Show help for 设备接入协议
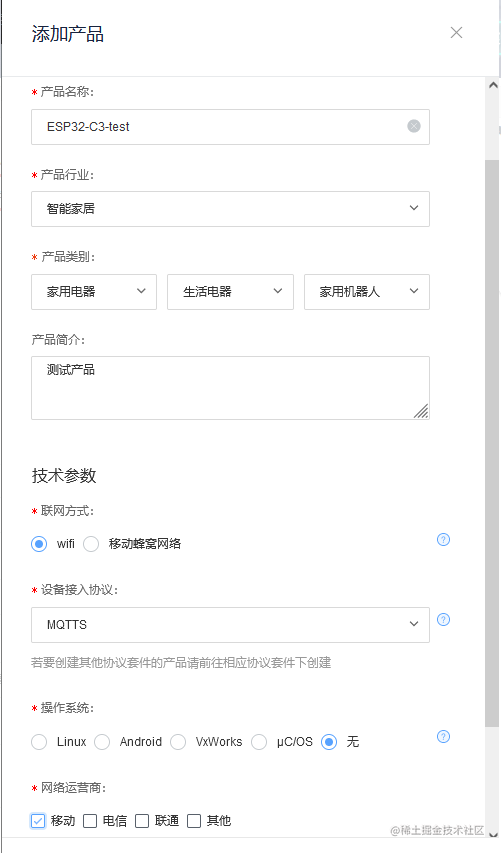 click(443, 620)
